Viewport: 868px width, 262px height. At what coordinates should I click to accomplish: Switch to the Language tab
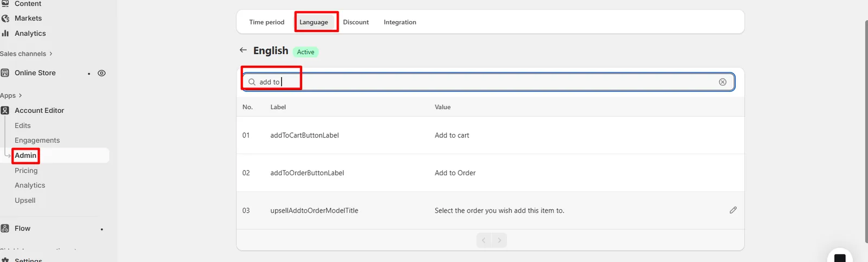coord(314,22)
